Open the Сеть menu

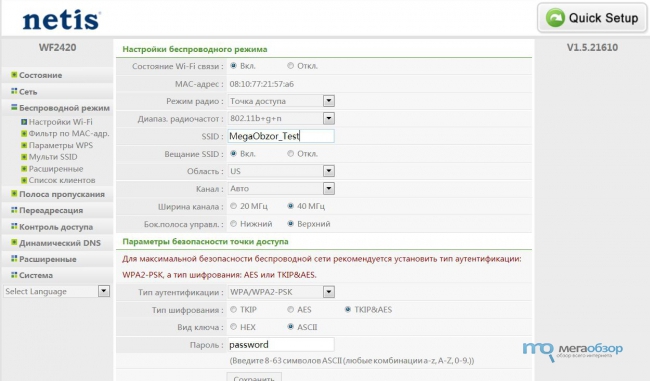28,92
